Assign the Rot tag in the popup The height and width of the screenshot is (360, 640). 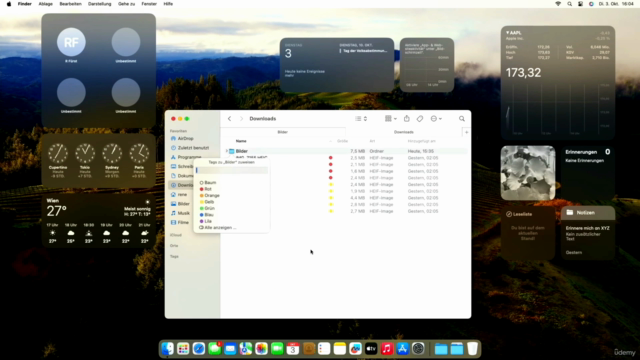[206, 189]
